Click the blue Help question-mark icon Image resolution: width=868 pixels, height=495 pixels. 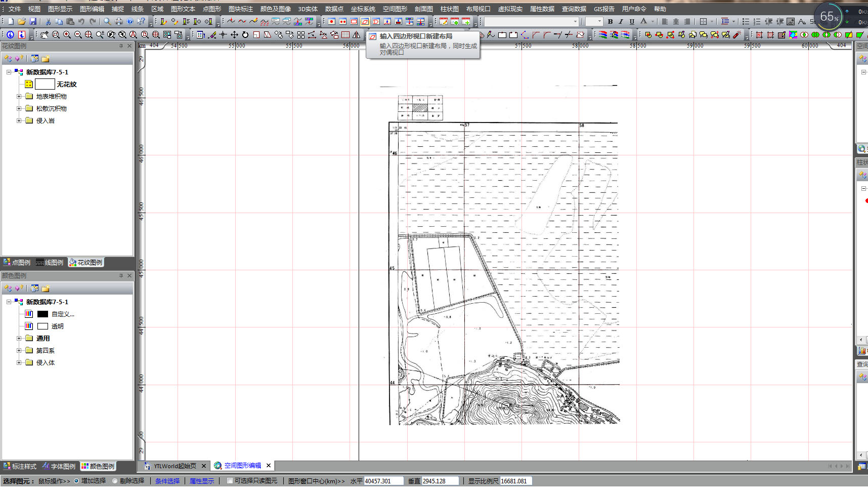[x=130, y=22]
